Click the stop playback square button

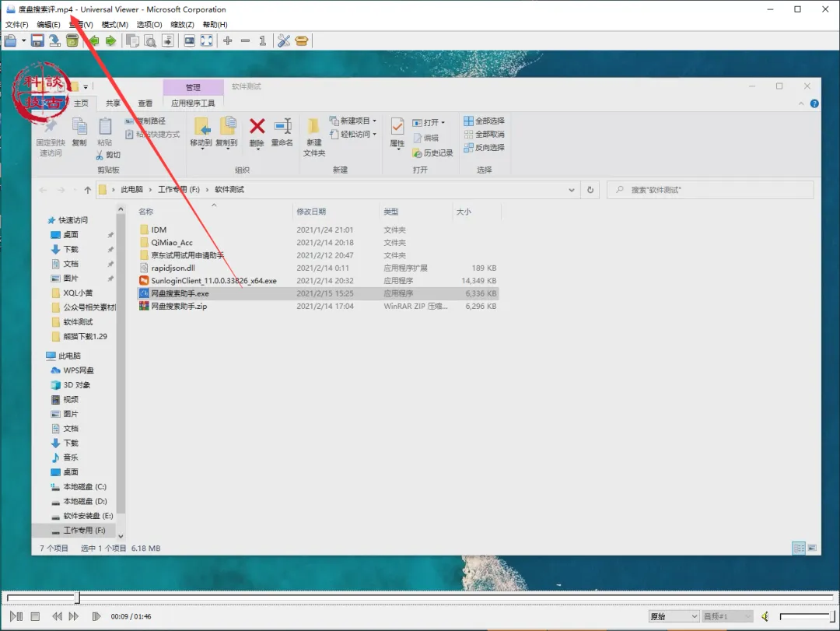click(35, 616)
